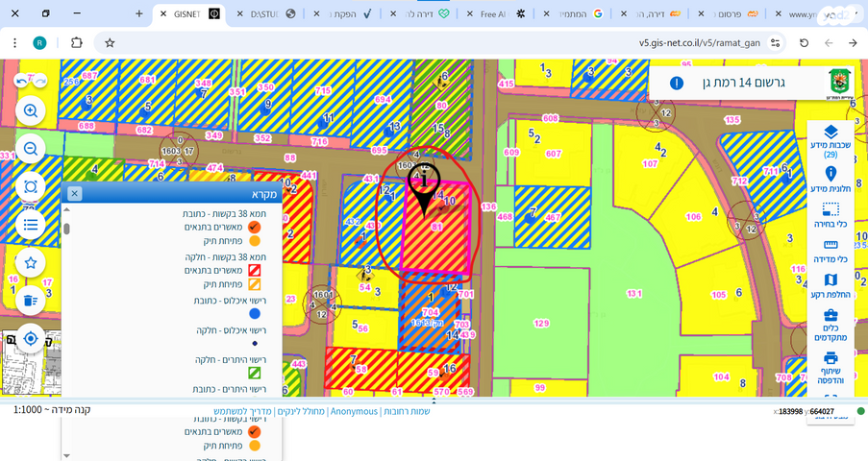The width and height of the screenshot is (868, 461).
Task: Click the locate my position button
Action: tap(31, 338)
